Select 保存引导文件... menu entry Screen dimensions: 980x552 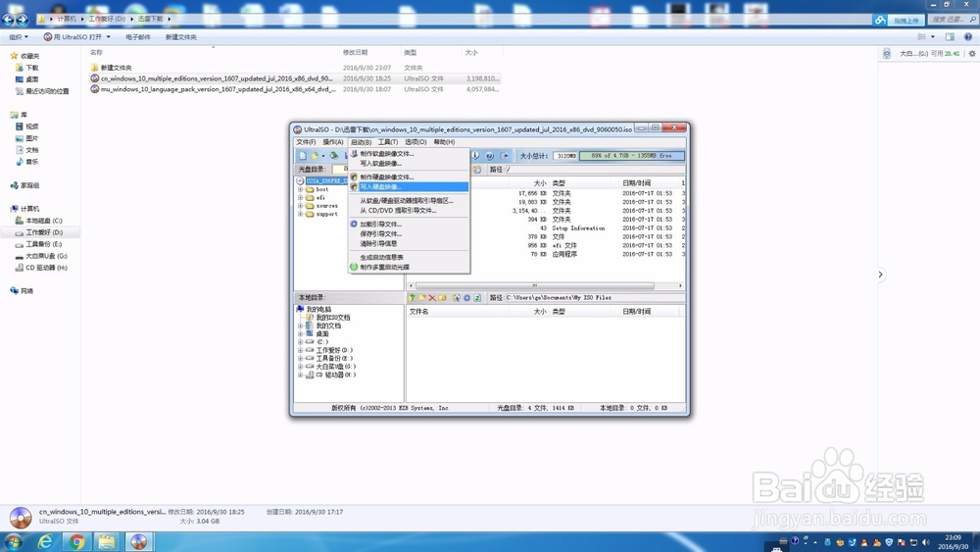409,233
